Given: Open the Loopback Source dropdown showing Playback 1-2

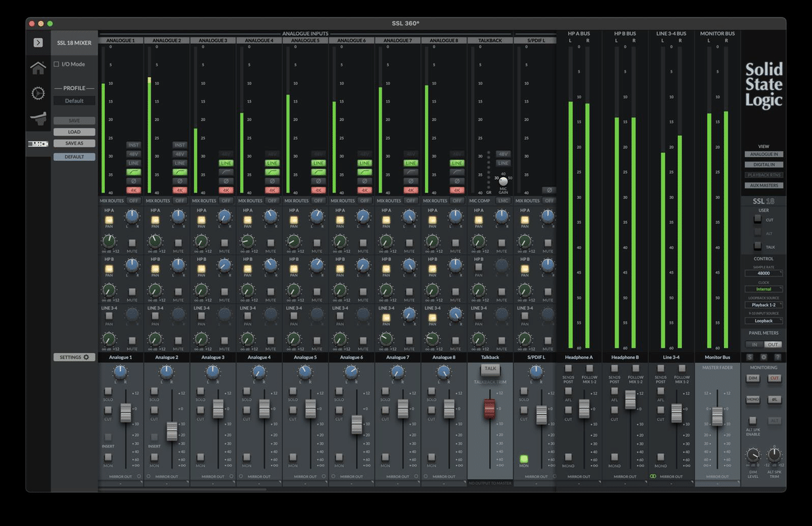Looking at the screenshot, I should [x=763, y=304].
